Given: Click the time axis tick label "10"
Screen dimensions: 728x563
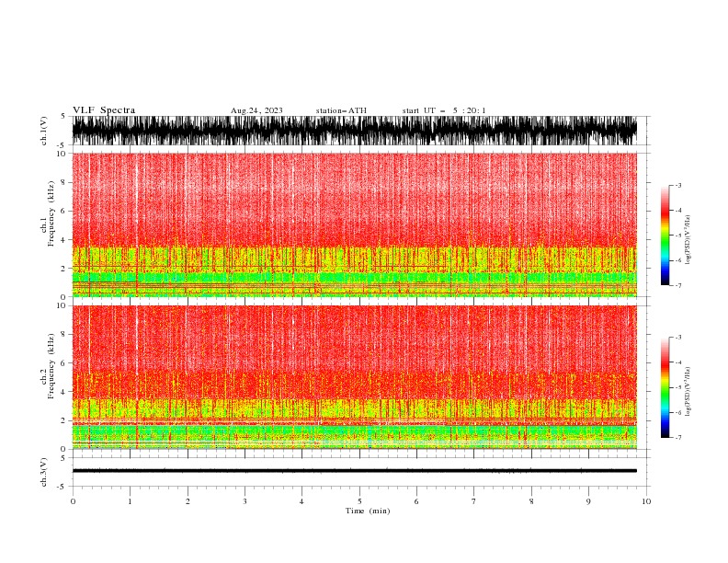Looking at the screenshot, I should pyautogui.click(x=646, y=501).
